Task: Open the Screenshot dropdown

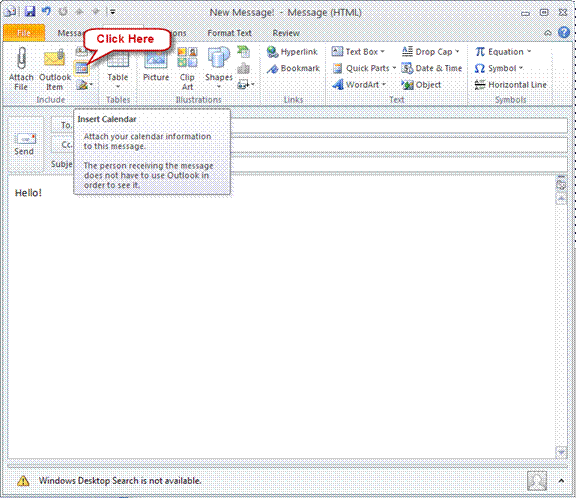Action: click(246, 85)
